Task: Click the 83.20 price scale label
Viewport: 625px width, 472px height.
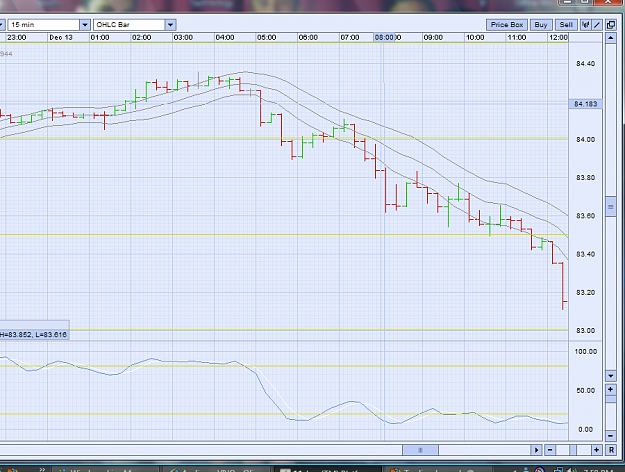Action: click(586, 293)
